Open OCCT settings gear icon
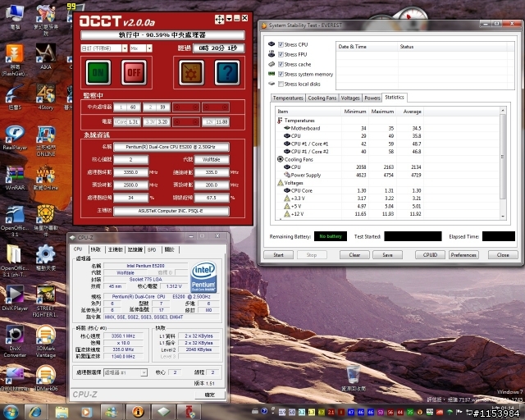Screen dimensions: 525x420 [190, 72]
